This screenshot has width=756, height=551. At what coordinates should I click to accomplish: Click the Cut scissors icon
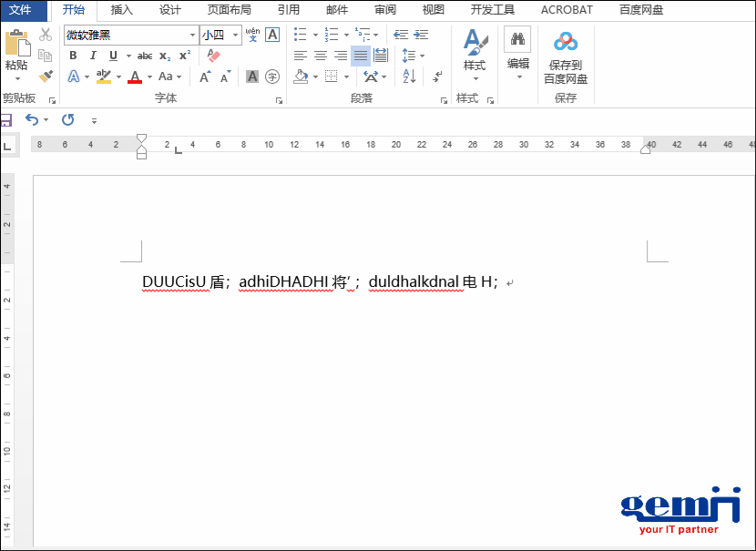tap(46, 35)
